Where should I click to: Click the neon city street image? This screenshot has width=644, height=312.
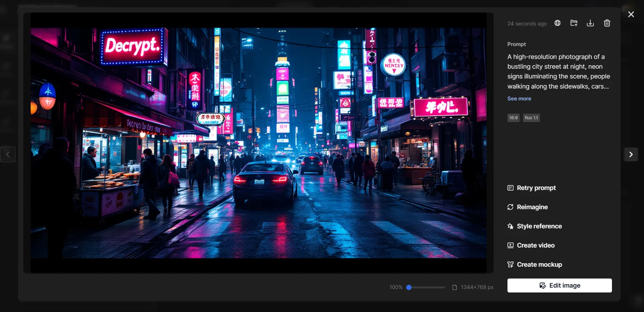258,143
